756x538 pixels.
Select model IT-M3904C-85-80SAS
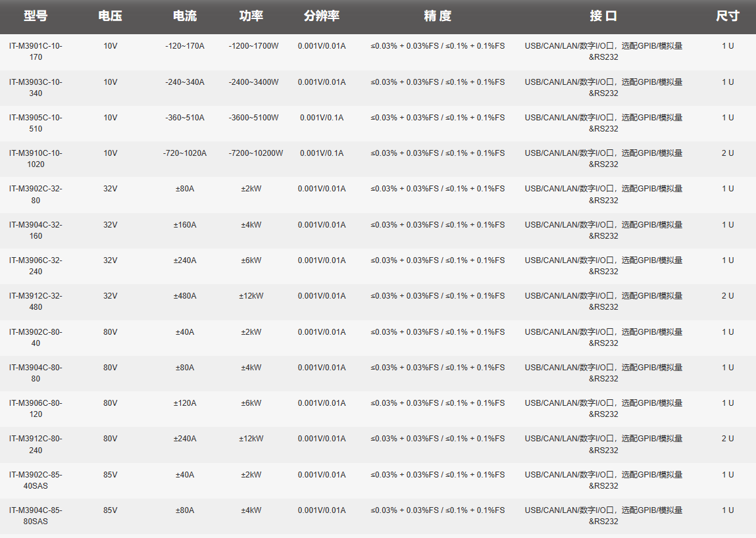tap(36, 516)
